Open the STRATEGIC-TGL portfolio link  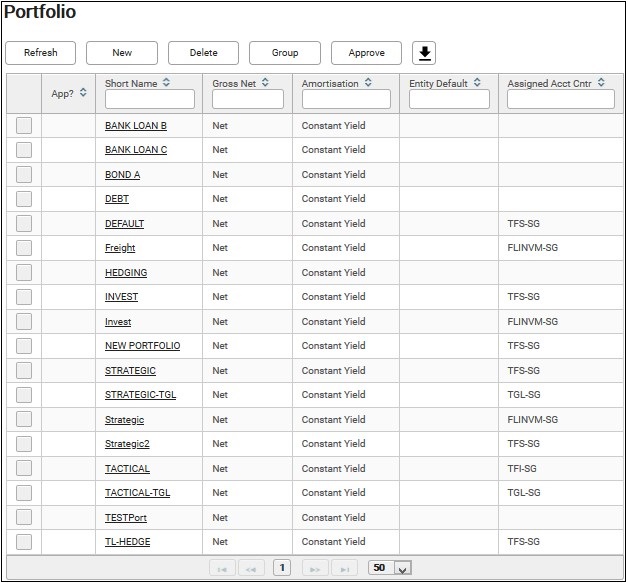[141, 395]
